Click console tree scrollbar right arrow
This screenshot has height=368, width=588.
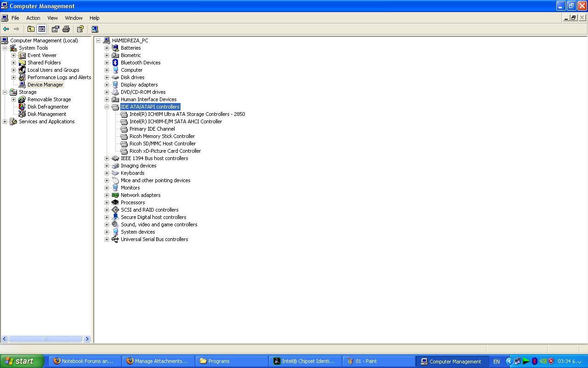[x=87, y=339]
